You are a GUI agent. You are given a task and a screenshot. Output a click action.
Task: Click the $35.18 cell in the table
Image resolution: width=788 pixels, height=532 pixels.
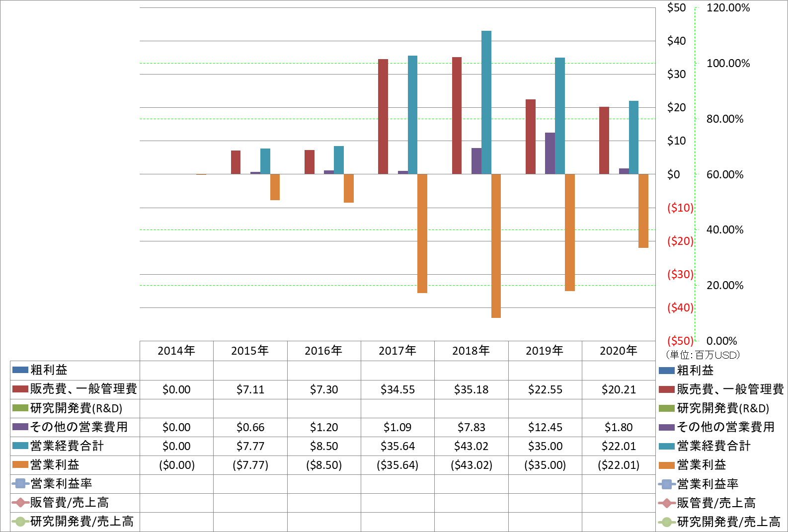[x=471, y=389]
